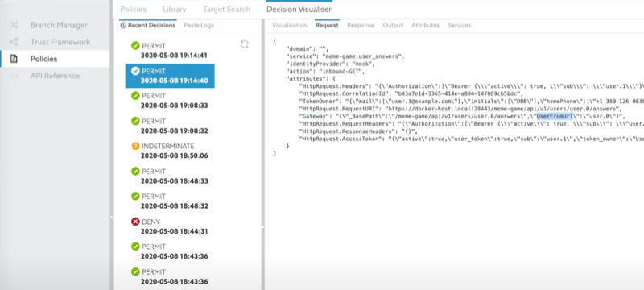
Task: Click red X icon for DENY decision
Action: click(135, 222)
